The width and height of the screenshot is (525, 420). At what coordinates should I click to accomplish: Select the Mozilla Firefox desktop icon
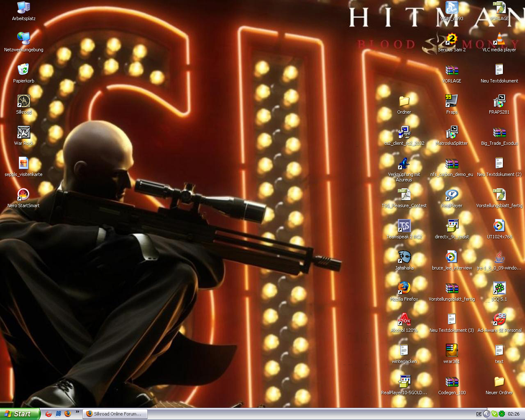click(404, 288)
